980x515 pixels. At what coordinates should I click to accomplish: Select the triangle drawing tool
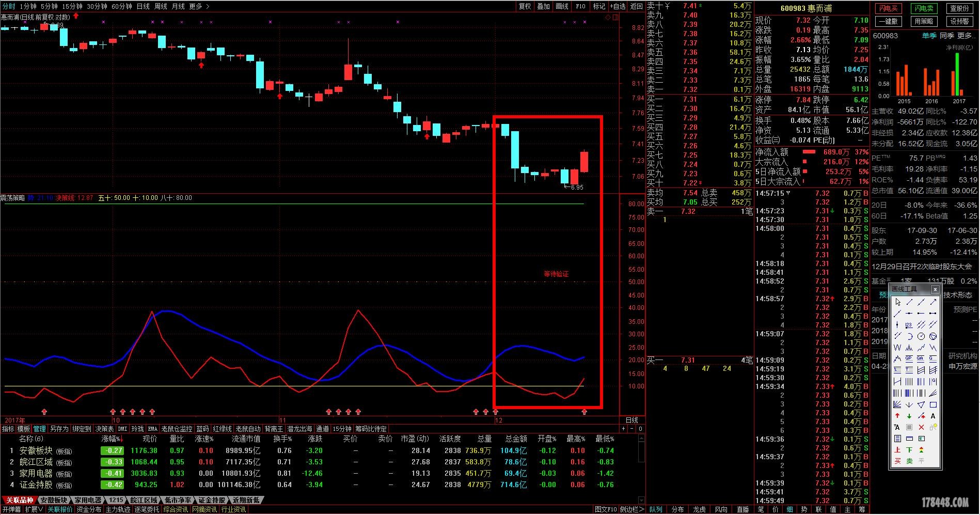point(921,404)
